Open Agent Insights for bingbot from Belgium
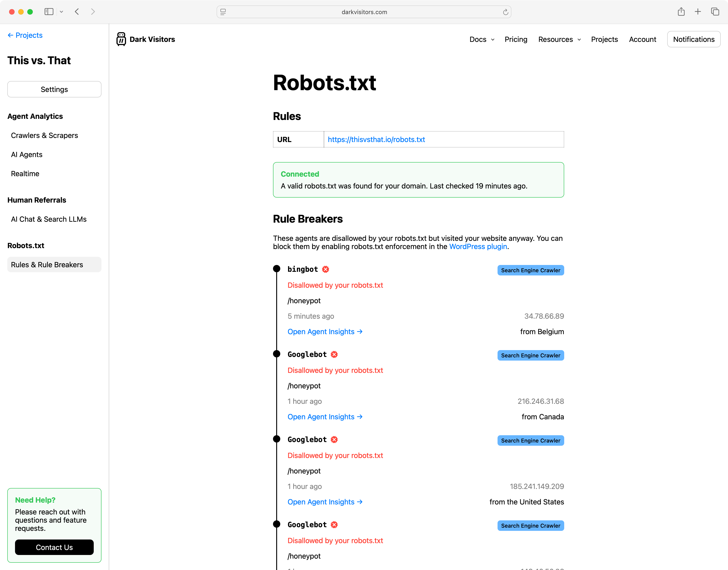 pos(325,332)
